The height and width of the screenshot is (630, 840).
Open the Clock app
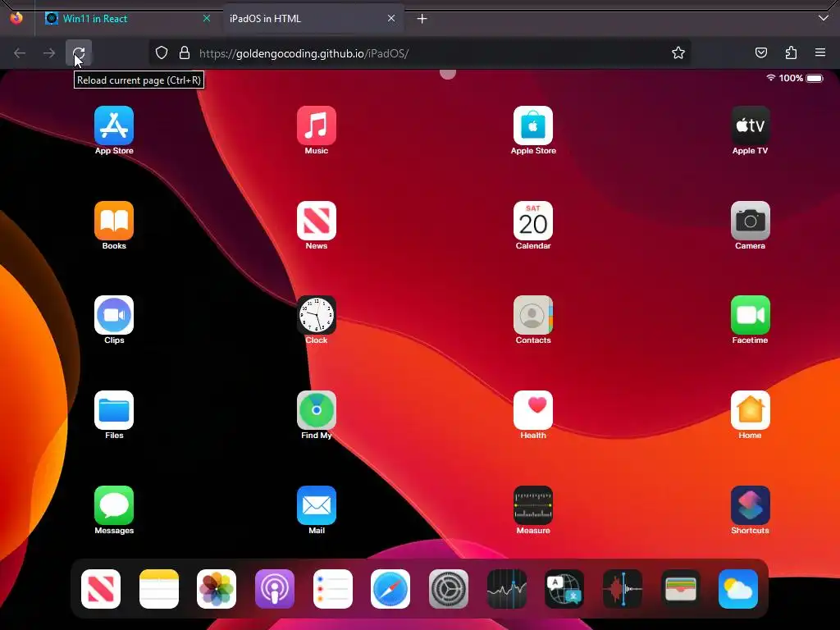pos(316,315)
